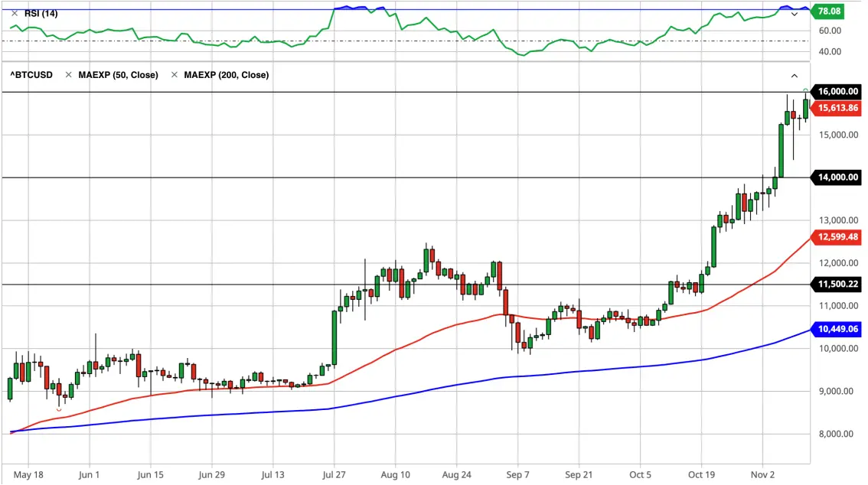Open MAEXP (50, Close) settings label
The height and width of the screenshot is (485, 868).
118,75
